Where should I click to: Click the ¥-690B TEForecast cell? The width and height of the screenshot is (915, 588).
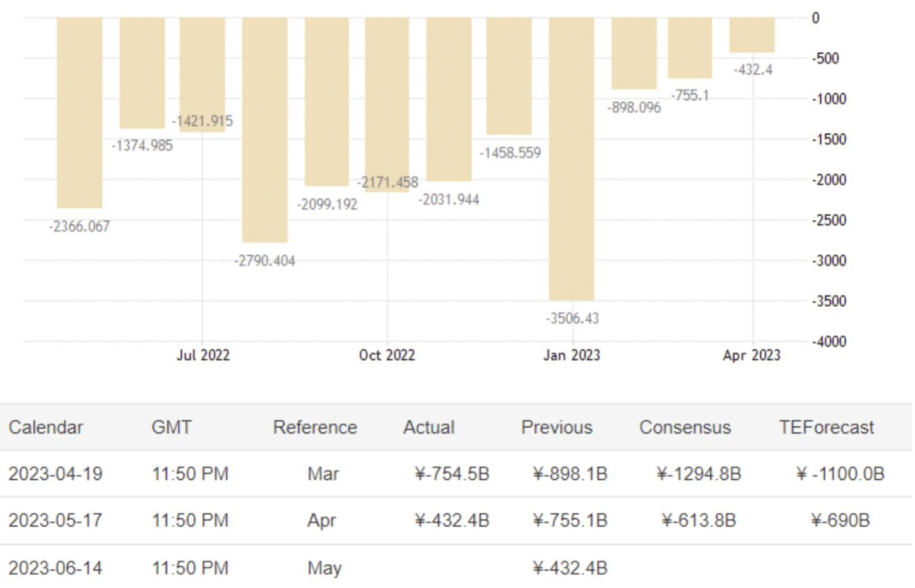pyautogui.click(x=840, y=521)
